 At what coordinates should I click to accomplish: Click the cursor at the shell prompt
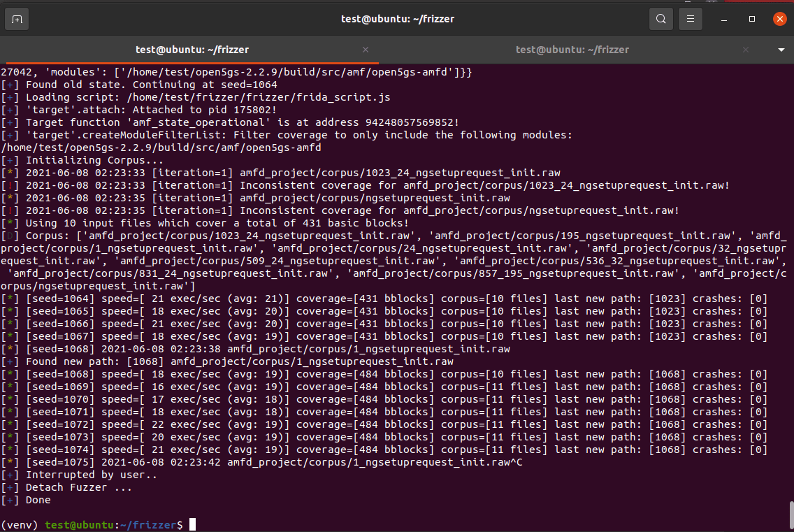pos(192,524)
